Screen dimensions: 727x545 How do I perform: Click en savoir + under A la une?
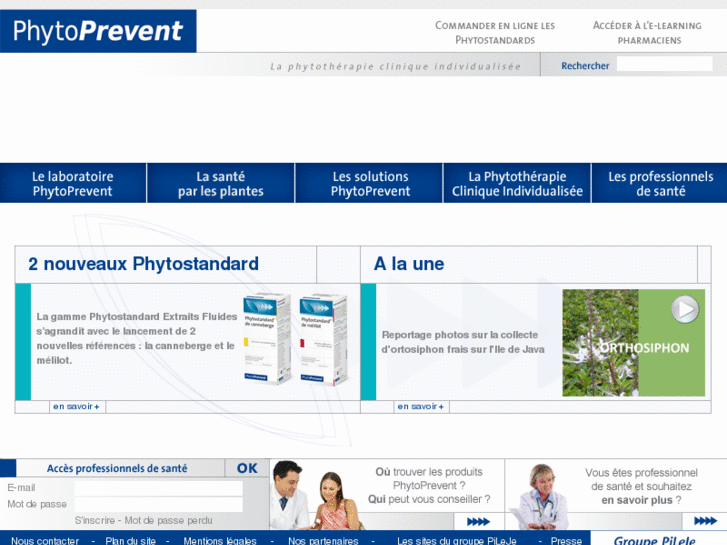421,407
